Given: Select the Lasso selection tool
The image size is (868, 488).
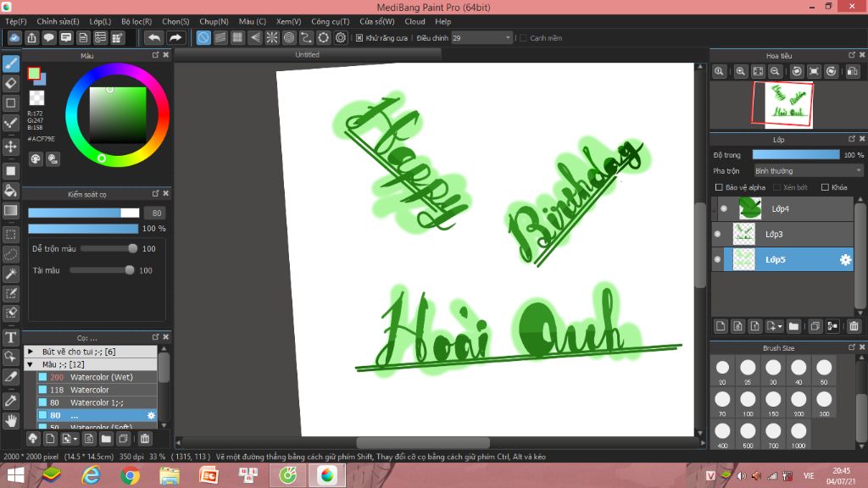Looking at the screenshot, I should pos(10,254).
